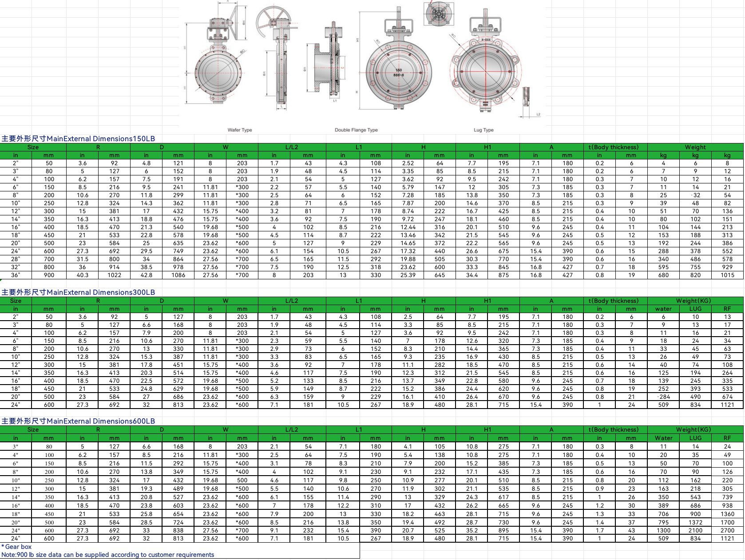Select cell with value 17.32

pyautogui.click(x=408, y=251)
